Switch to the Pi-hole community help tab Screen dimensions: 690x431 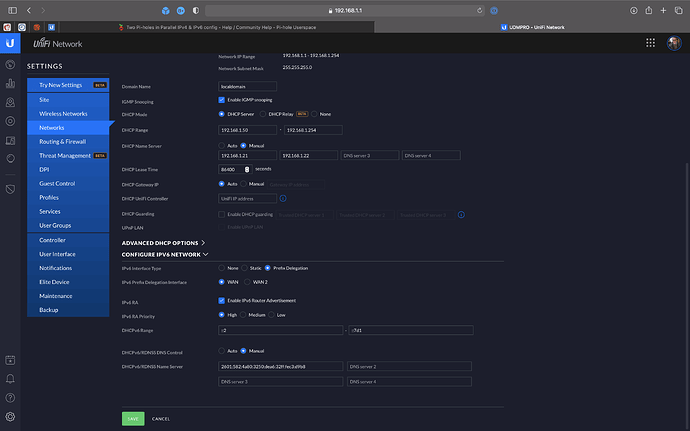(x=217, y=27)
